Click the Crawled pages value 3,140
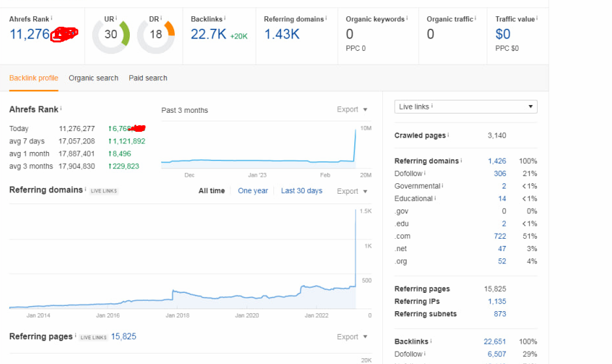This screenshot has width=612, height=364. click(497, 136)
